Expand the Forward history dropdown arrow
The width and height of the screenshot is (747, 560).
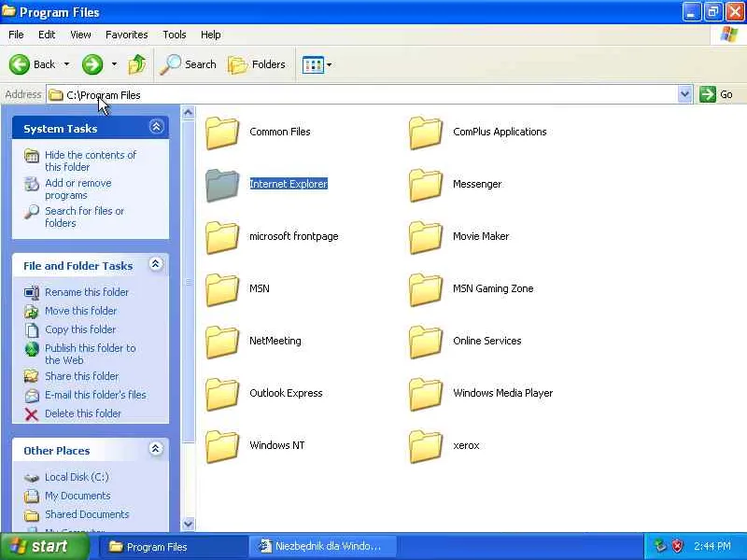(x=114, y=64)
